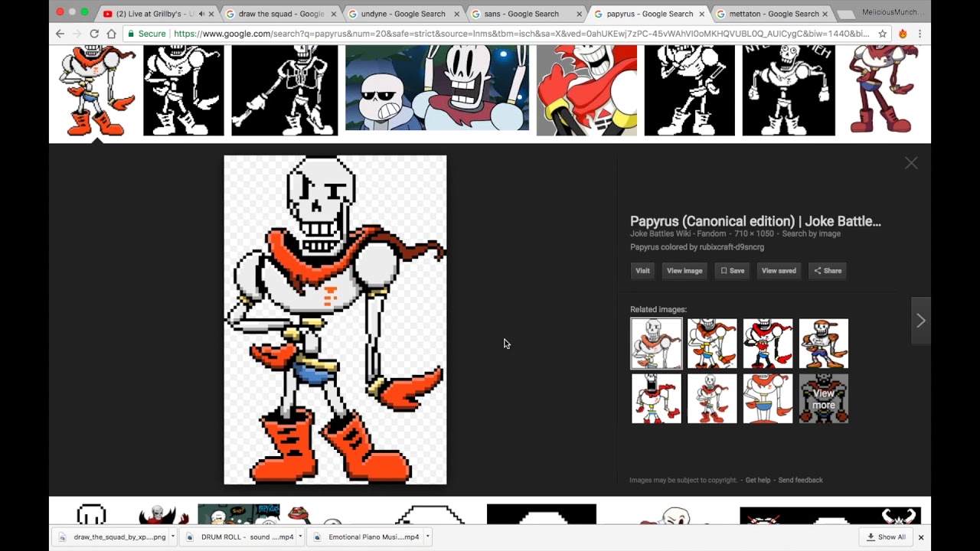This screenshot has height=551, width=980.
Task: Open first colored Papyrus thumbnail in results row
Action: tap(97, 90)
